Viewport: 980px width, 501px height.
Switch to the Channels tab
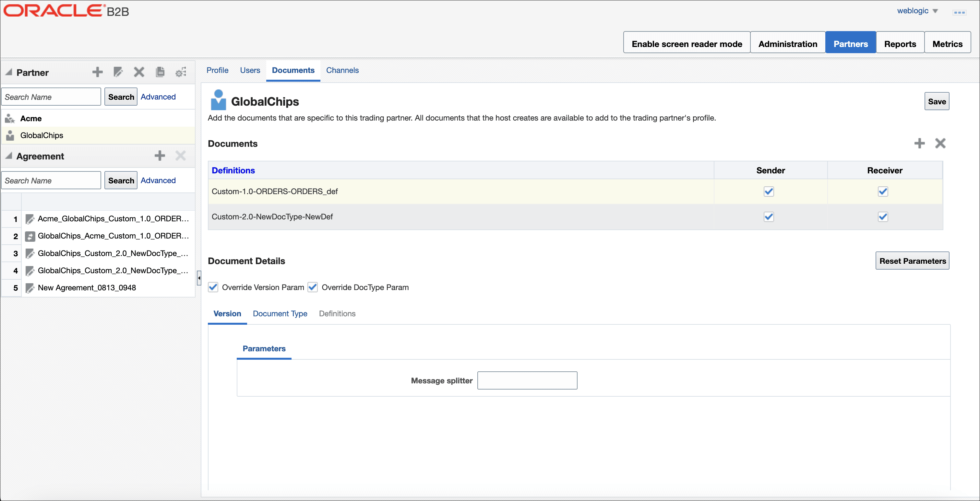342,70
